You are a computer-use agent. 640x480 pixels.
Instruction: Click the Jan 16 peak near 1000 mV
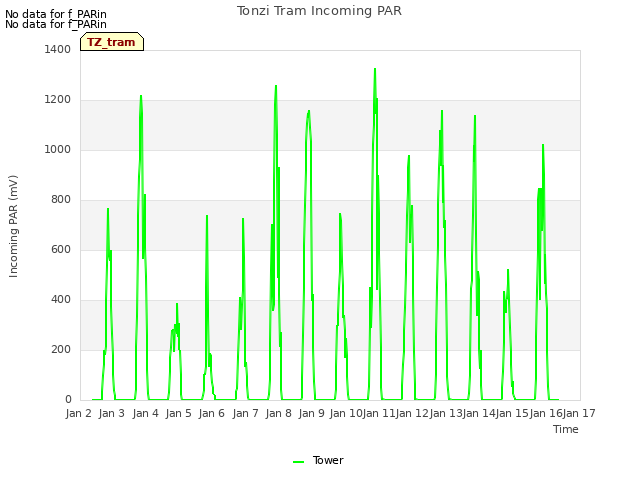(x=543, y=145)
